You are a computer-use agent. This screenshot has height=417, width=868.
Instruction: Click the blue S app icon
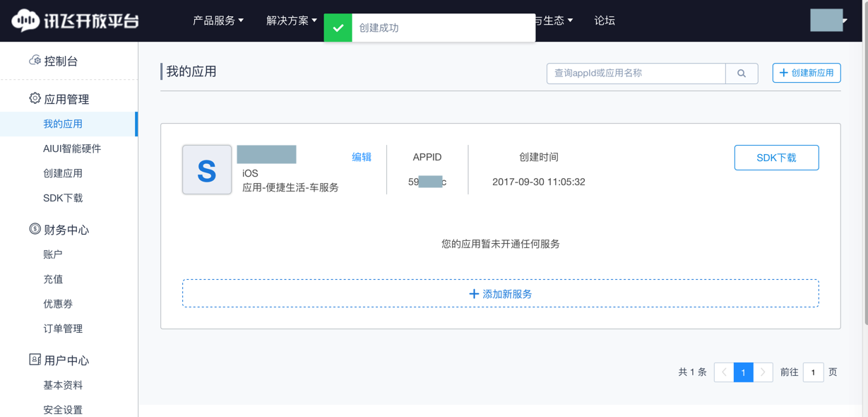point(207,170)
